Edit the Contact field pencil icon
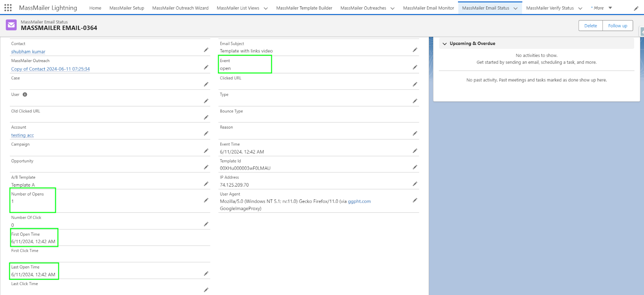 206,50
